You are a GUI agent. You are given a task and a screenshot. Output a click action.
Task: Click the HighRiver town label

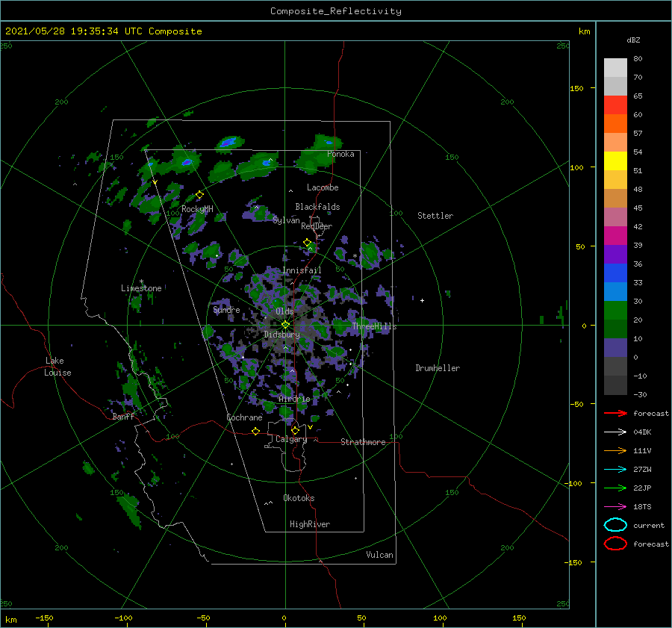pyautogui.click(x=310, y=524)
